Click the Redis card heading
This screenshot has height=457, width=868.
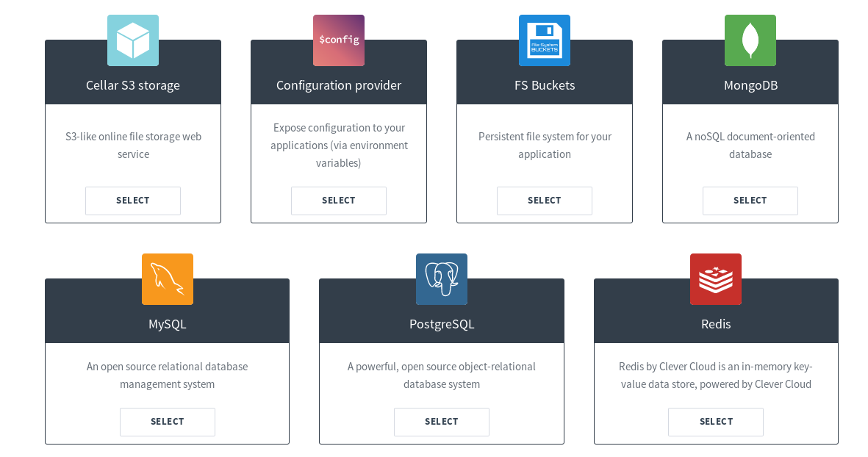point(716,324)
